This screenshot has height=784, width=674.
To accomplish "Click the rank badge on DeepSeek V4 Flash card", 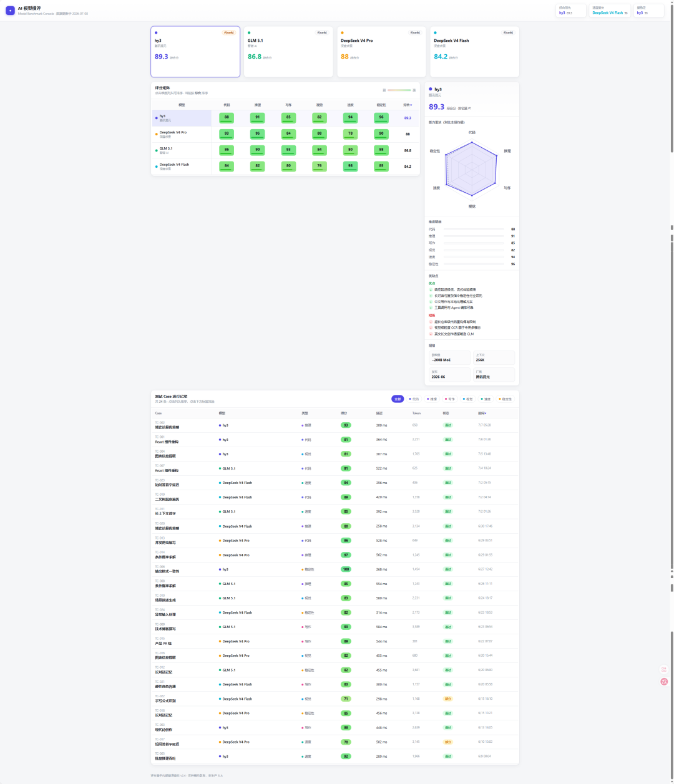I will pos(509,32).
